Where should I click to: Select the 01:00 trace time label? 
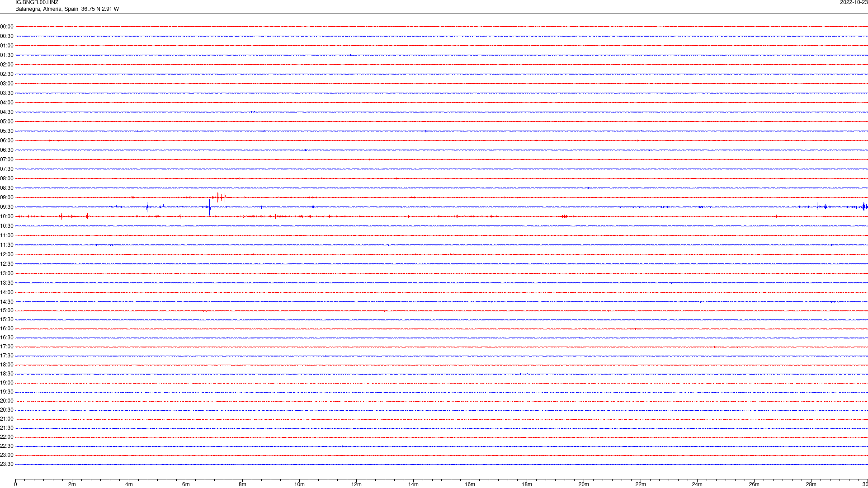pos(7,46)
